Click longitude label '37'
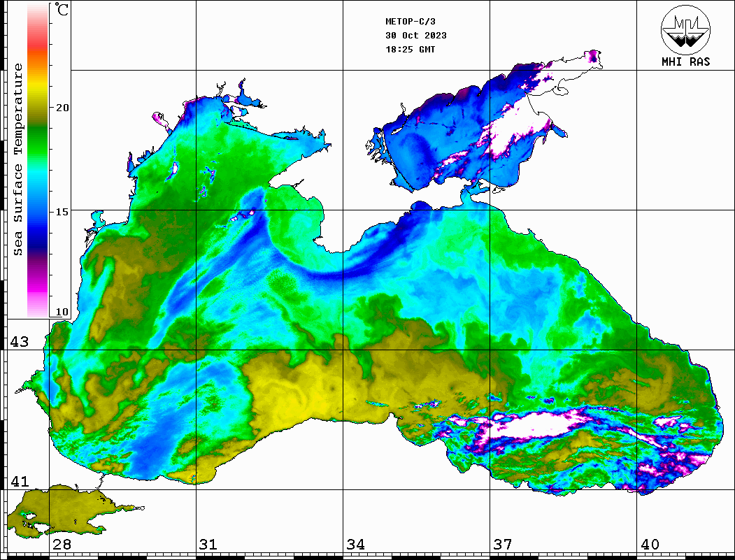This screenshot has height=560, width=735. (503, 545)
